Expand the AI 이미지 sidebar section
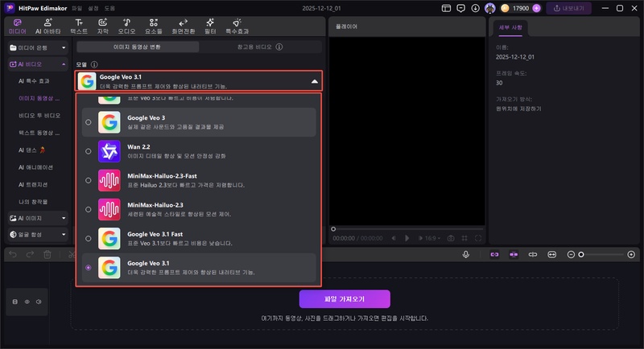The image size is (644, 349). coord(36,217)
